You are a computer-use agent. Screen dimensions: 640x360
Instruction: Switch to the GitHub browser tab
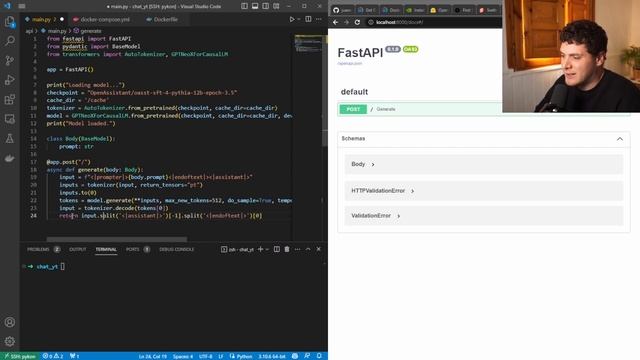coord(342,10)
